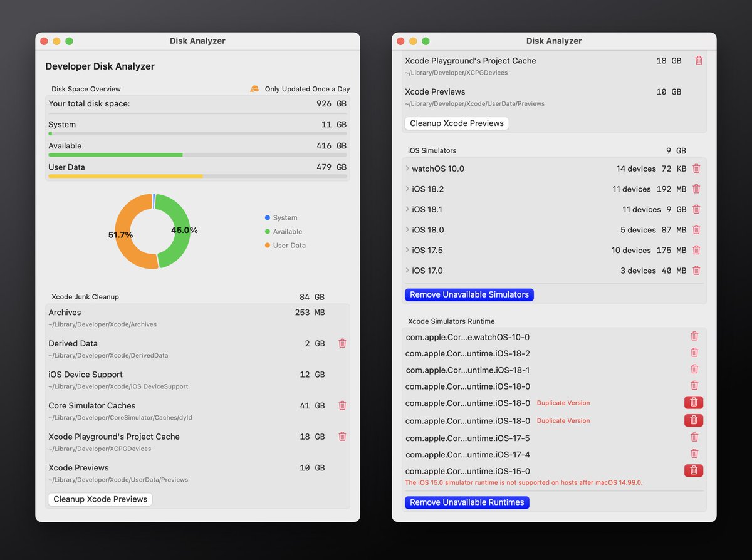
Task: Trash the iOS-18-1 simulator runtime
Action: tap(694, 370)
